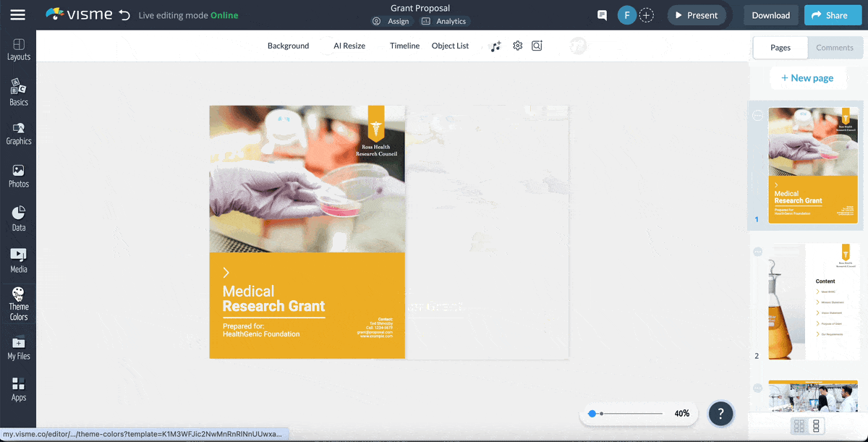Click the Present button

click(697, 14)
